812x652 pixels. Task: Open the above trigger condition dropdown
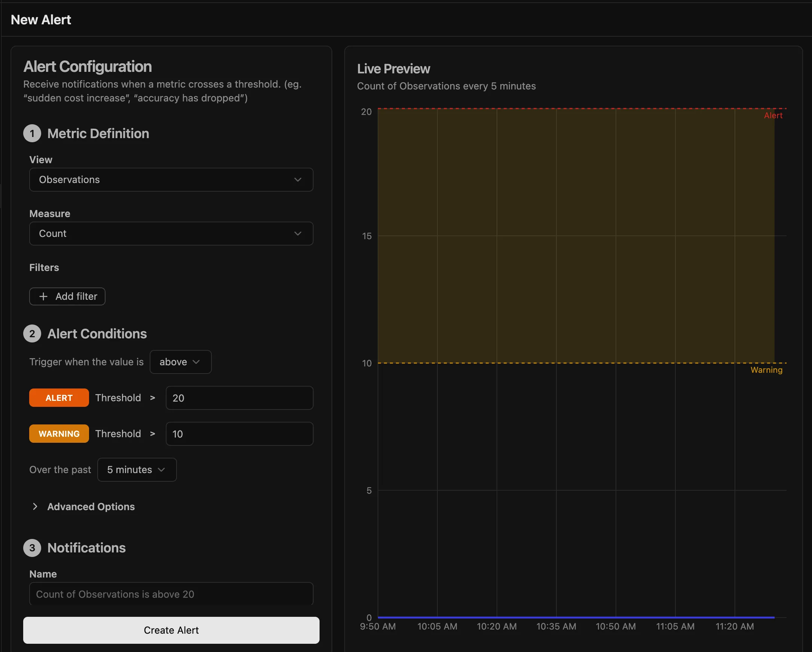pos(180,362)
